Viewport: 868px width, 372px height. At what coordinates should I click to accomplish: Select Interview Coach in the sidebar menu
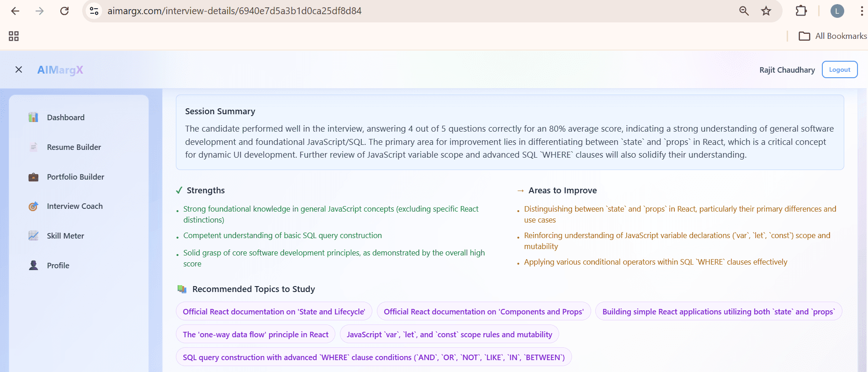tap(74, 207)
